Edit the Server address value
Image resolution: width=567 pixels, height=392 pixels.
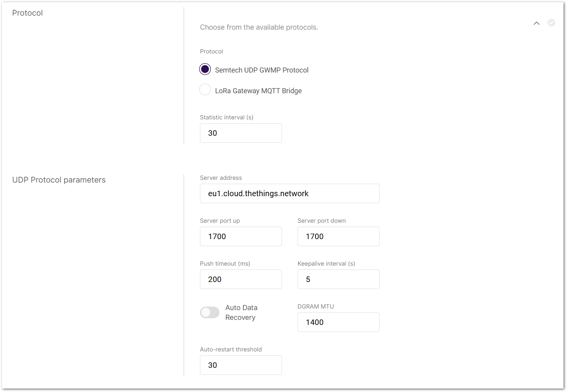click(x=289, y=193)
